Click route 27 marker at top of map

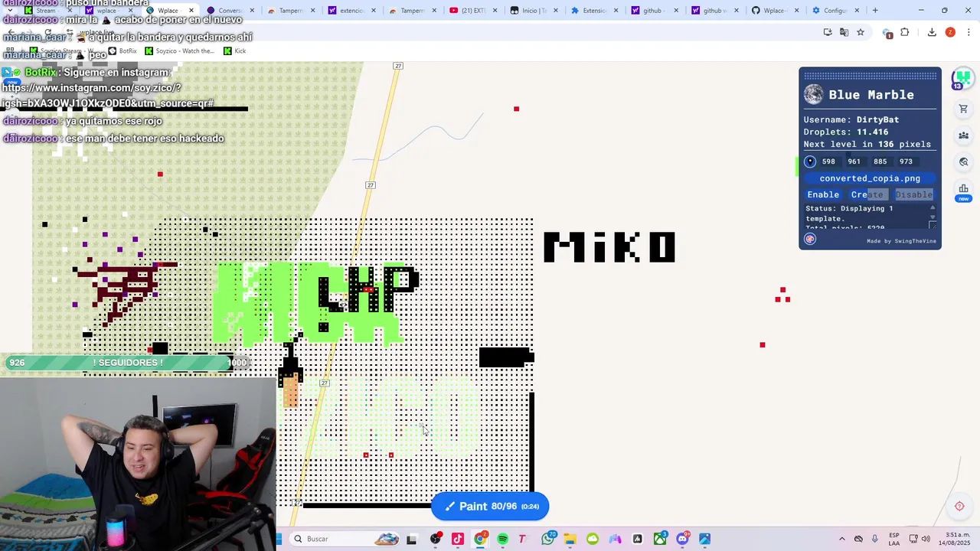click(398, 66)
